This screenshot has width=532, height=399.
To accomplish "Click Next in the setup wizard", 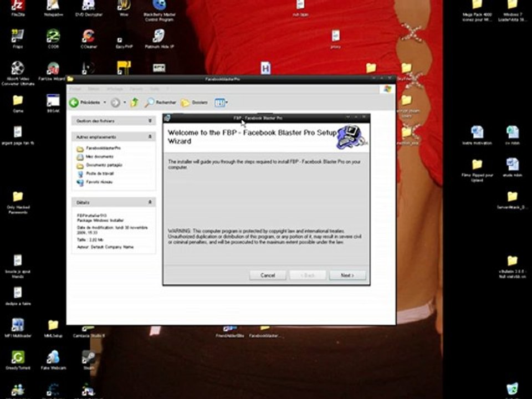I will click(x=347, y=275).
